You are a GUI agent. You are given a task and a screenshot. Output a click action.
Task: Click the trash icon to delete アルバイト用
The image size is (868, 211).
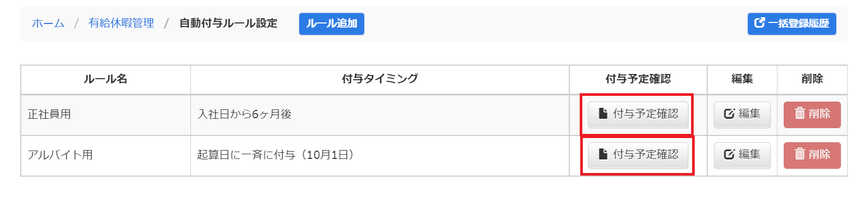click(800, 154)
